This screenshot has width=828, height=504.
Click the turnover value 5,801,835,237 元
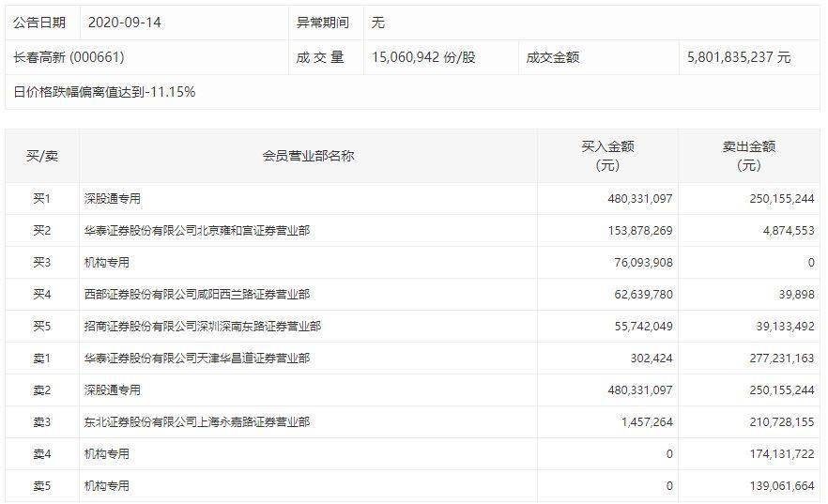click(x=739, y=57)
